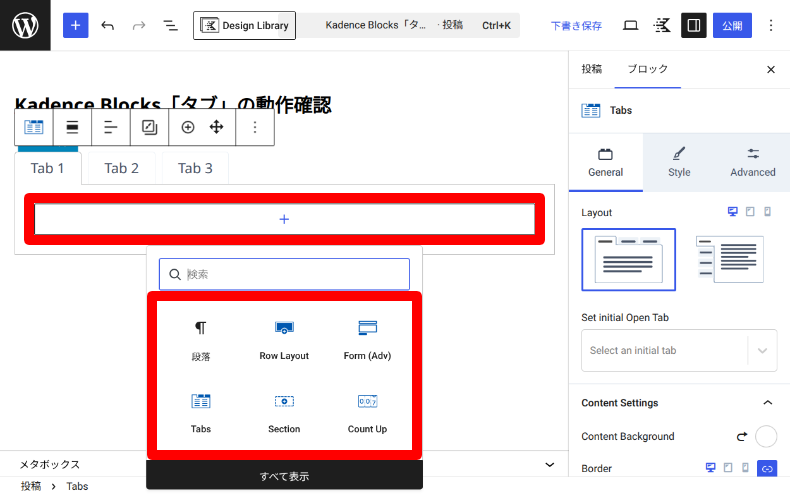The width and height of the screenshot is (790, 496).
Task: Toggle the blue block inserter plus button
Action: [76, 25]
